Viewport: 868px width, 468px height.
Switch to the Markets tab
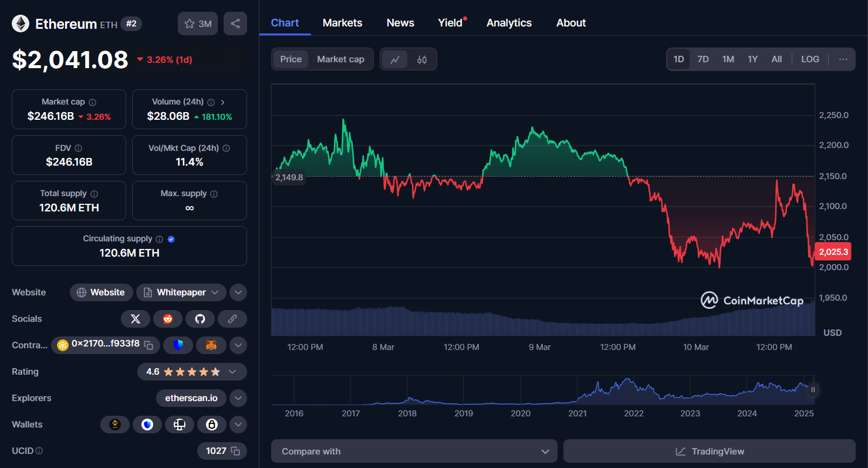[342, 23]
